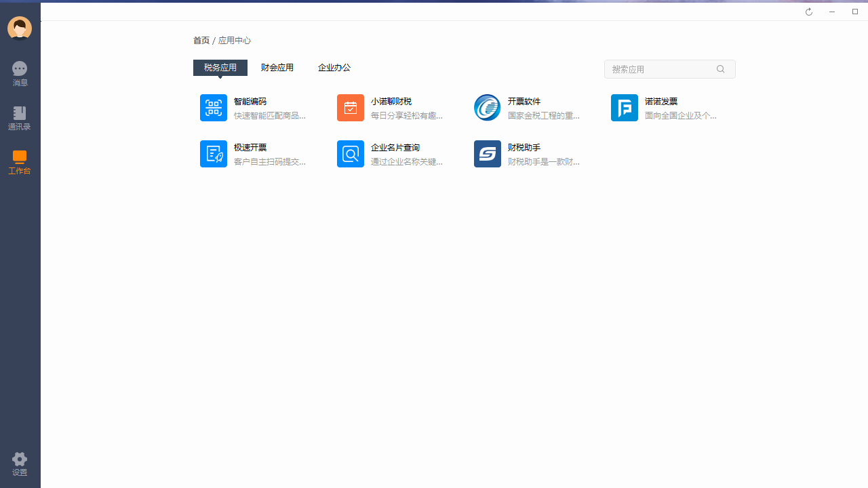Click 应用中心 in the breadcrumb
This screenshot has width=868, height=488.
pos(234,40)
